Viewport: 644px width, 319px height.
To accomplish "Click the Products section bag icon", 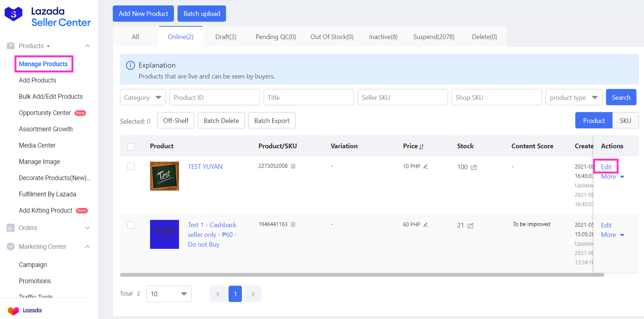I will pos(11,46).
